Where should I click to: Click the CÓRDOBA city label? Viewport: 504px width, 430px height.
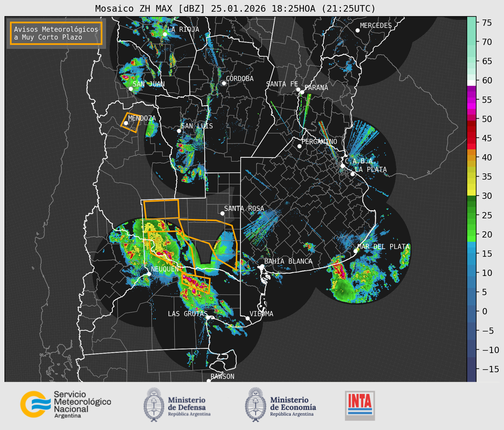tap(240, 79)
